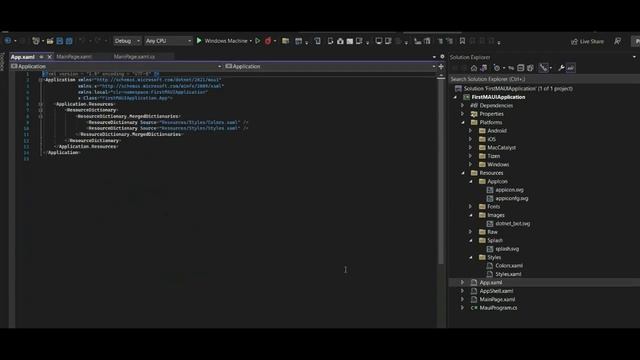
Task: Click the Properties wrench icon in Solution Explorer
Action: 561,68
